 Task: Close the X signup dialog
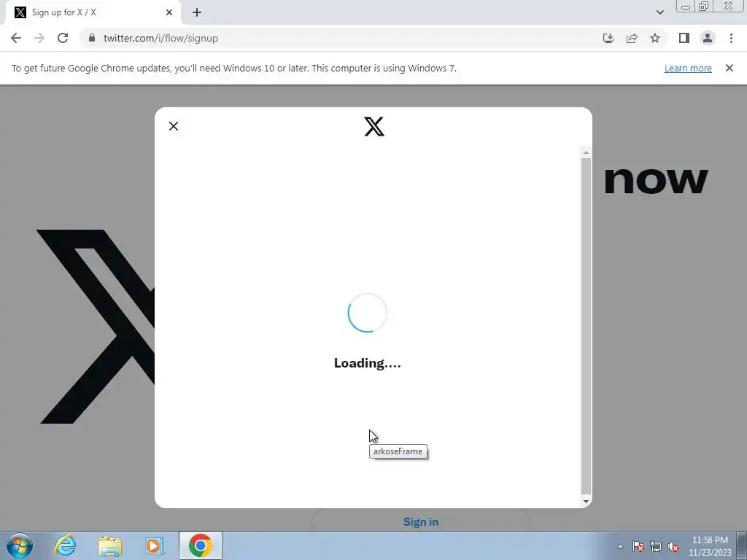point(174,126)
